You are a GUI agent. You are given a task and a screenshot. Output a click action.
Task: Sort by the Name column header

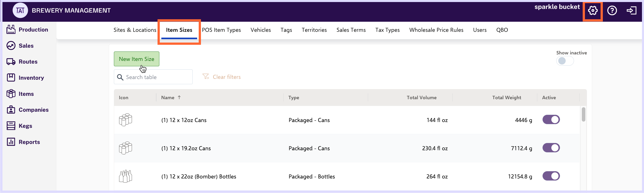pyautogui.click(x=168, y=97)
